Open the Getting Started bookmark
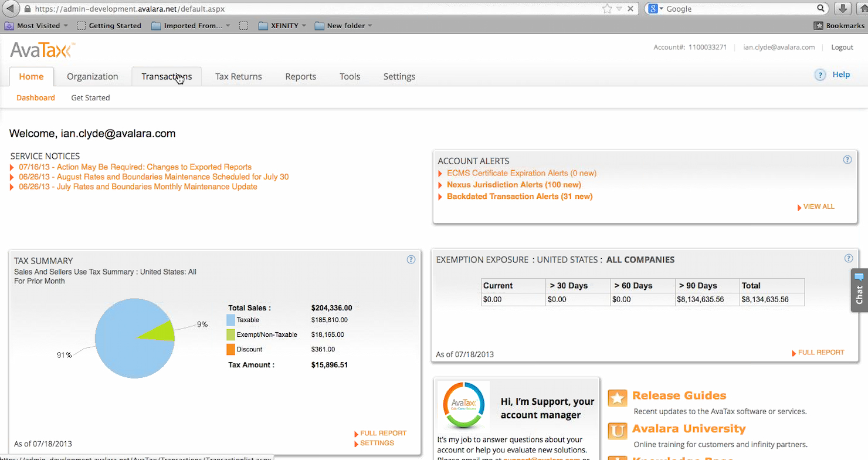 pos(110,26)
